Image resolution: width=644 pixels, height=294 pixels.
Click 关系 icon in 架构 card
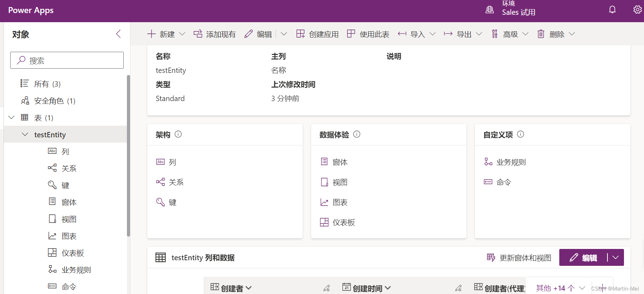160,182
